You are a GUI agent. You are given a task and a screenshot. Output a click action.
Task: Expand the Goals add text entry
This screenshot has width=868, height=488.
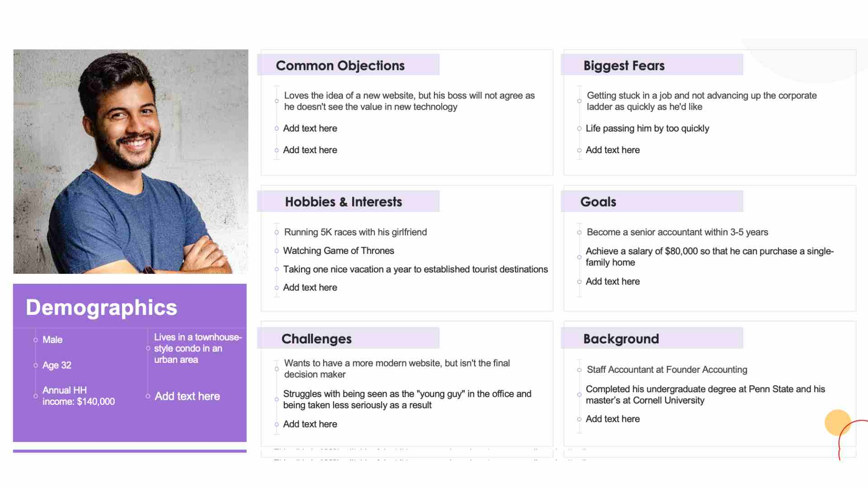[612, 281]
